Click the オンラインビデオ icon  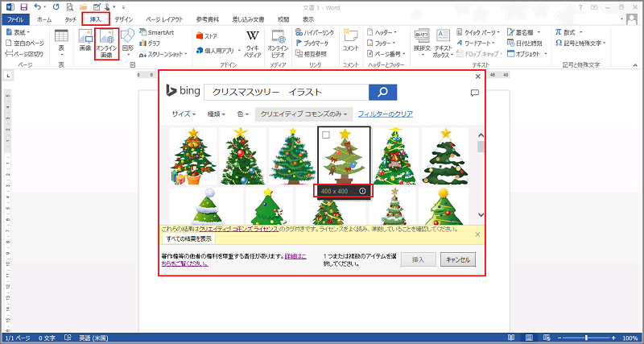click(278, 44)
